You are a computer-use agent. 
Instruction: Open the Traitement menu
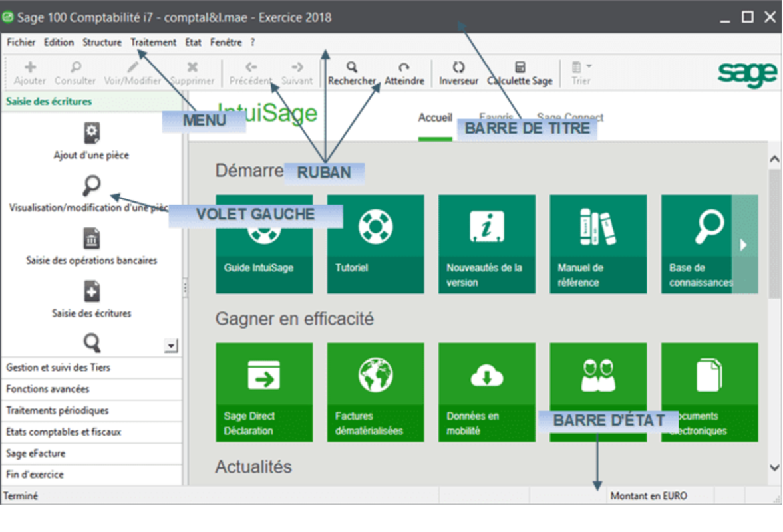(153, 43)
